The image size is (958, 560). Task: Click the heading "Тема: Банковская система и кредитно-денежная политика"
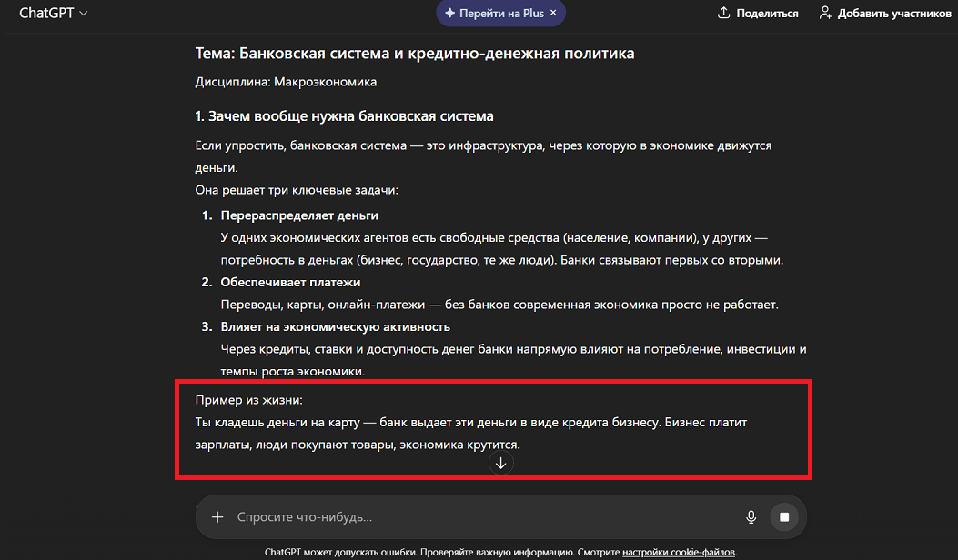(x=415, y=54)
